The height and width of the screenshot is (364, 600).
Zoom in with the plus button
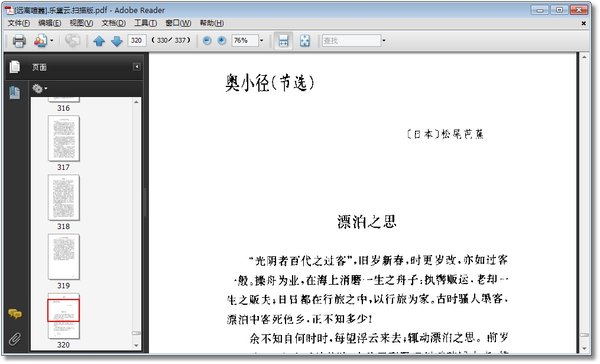[222, 40]
